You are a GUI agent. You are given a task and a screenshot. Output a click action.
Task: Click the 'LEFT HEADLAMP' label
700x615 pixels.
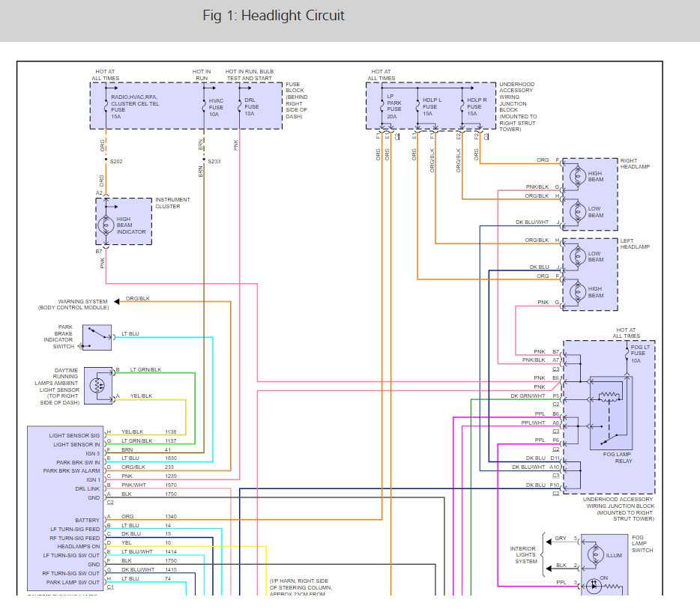pyautogui.click(x=635, y=243)
